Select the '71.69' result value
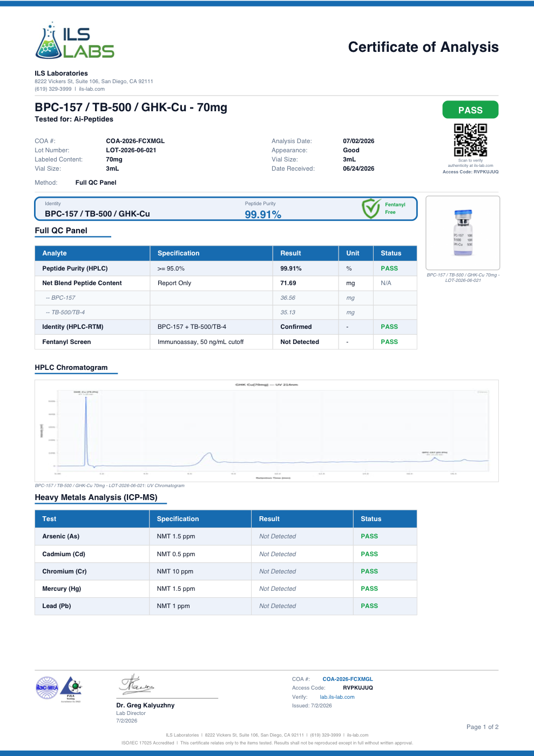 coord(288,283)
